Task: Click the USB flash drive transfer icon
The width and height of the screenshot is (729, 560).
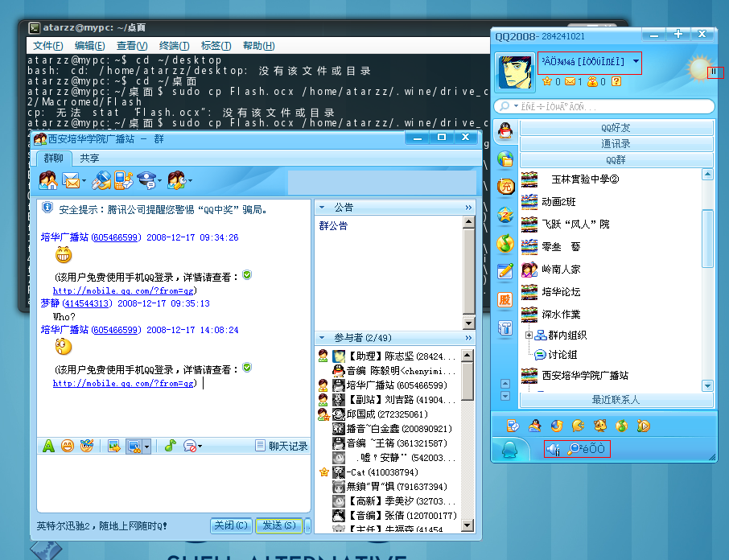Action: [101, 180]
